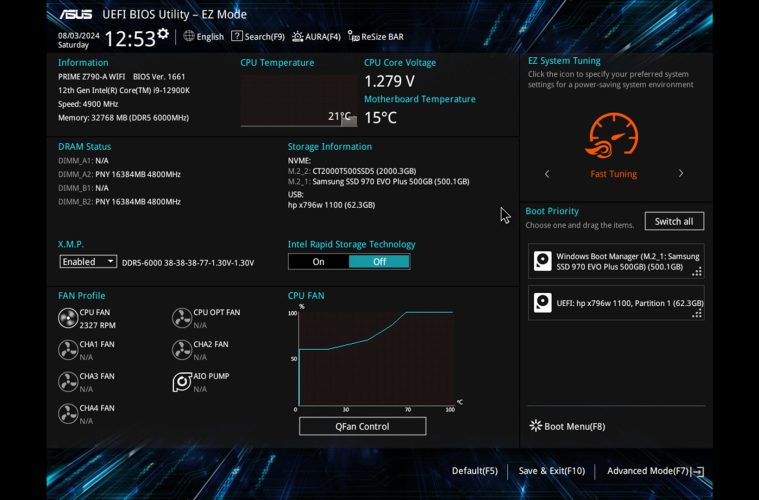Click the Speed: 4900 MHz text
This screenshot has width=759, height=500.
click(x=88, y=104)
